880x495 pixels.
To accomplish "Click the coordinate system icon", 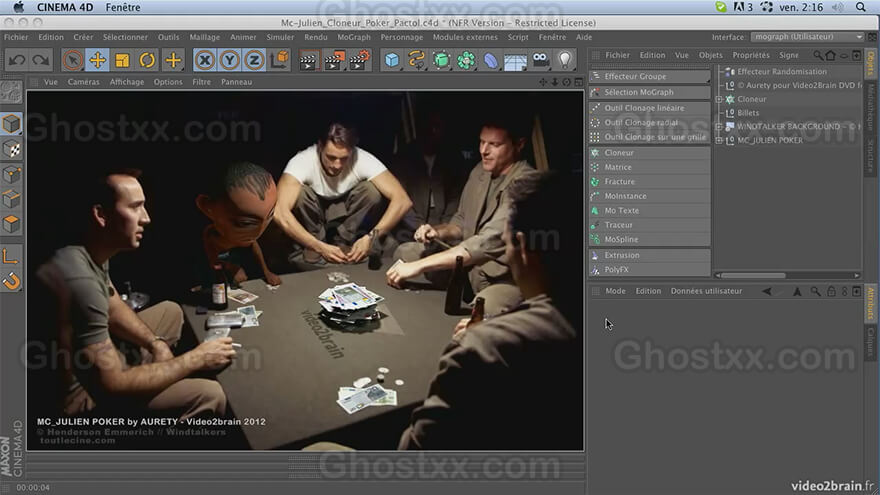I will (279, 60).
